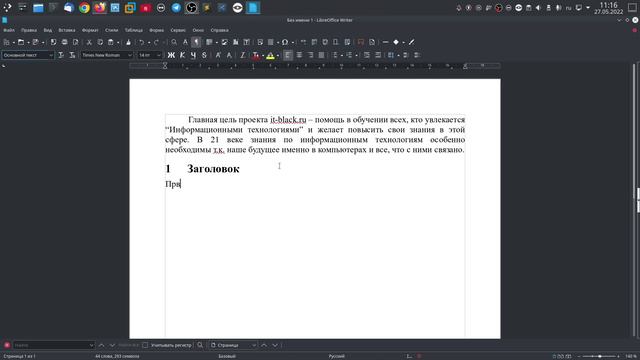Image resolution: width=640 pixels, height=360 pixels.
Task: Click the Print icon
Action: 64,42
